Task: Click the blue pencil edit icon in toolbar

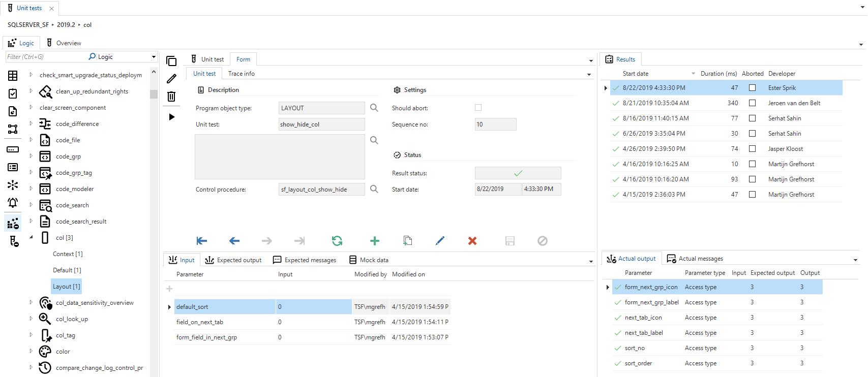Action: point(440,241)
